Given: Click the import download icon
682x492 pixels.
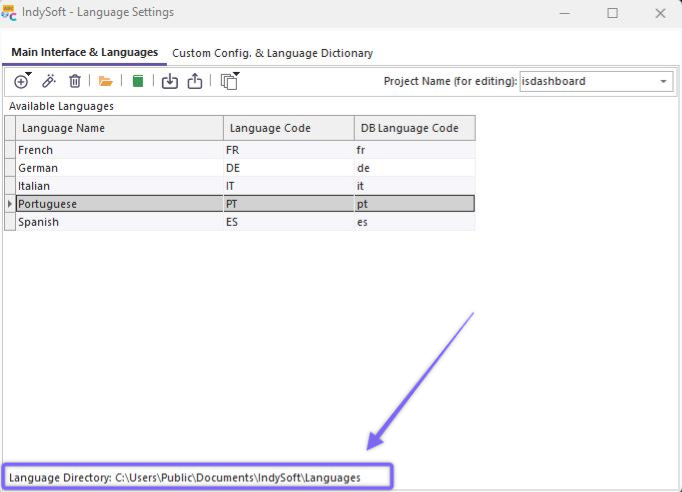Looking at the screenshot, I should [x=169, y=81].
